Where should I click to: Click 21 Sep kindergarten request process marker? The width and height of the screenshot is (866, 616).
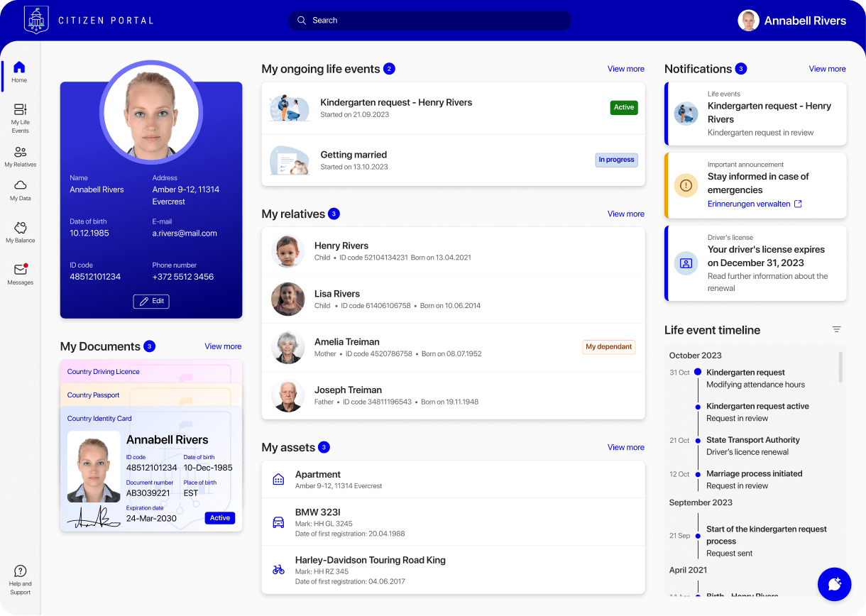(x=698, y=536)
